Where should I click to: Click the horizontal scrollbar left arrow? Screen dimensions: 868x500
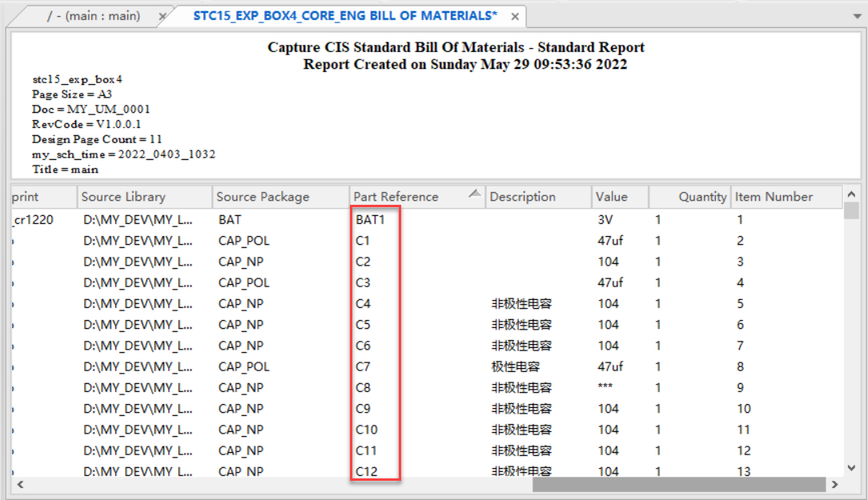click(18, 485)
